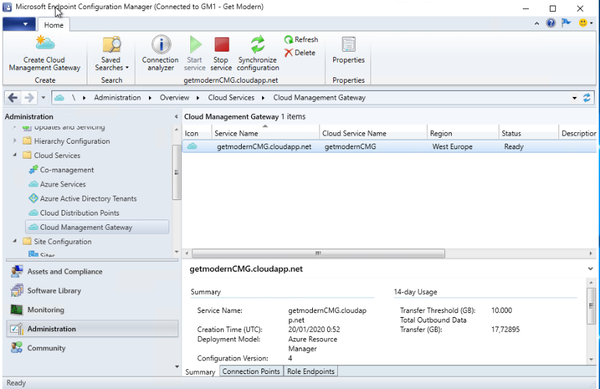Click the Ready status cell
This screenshot has width=600, height=389.
pos(514,146)
